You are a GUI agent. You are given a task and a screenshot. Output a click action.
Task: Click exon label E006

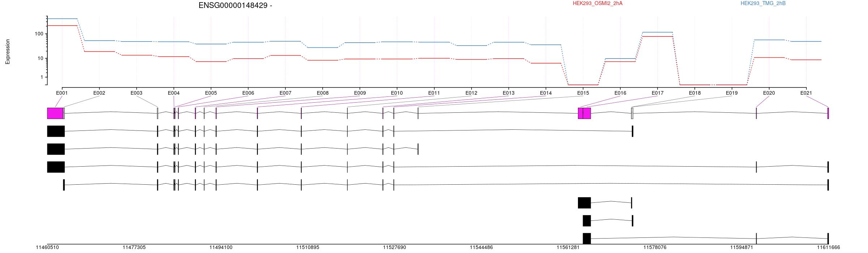248,93
